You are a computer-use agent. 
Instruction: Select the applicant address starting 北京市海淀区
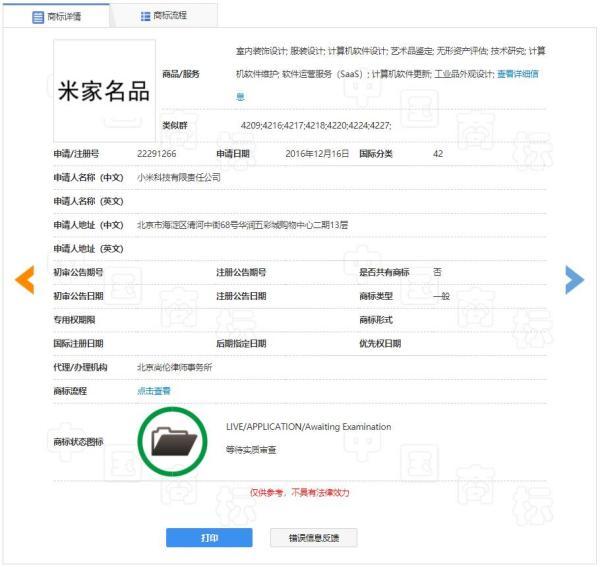coord(242,225)
